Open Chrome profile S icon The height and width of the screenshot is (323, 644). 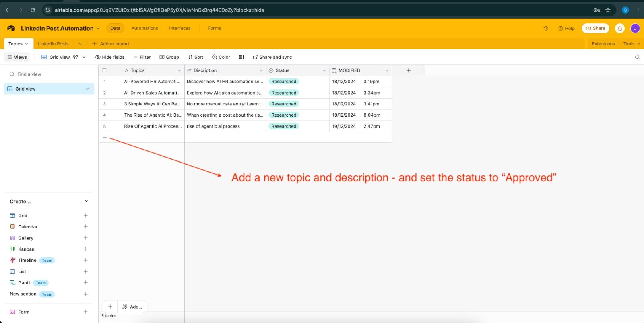coord(625,10)
